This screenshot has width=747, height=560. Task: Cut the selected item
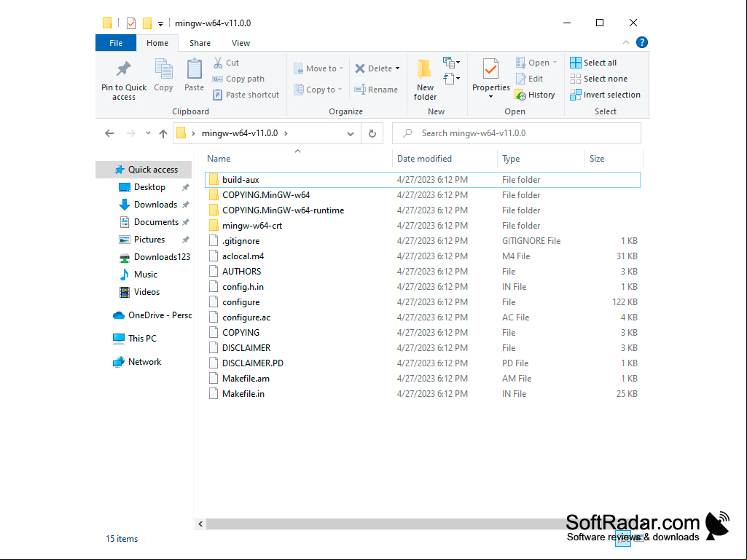[x=227, y=63]
